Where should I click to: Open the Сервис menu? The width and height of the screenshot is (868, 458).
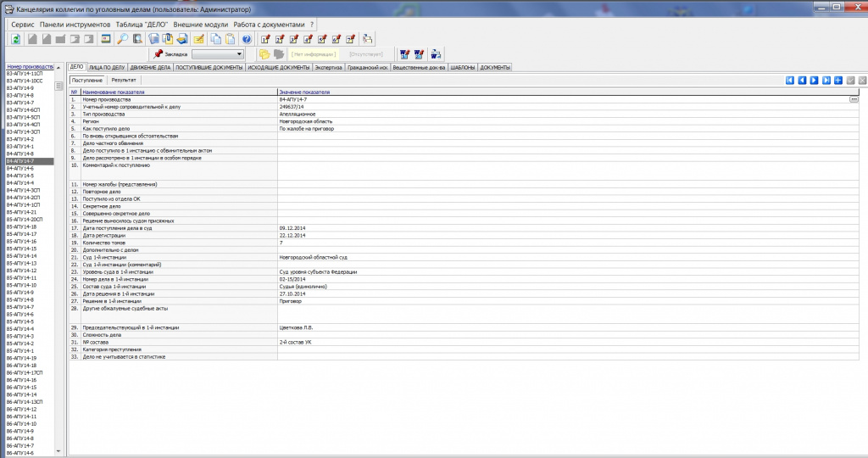pos(23,25)
